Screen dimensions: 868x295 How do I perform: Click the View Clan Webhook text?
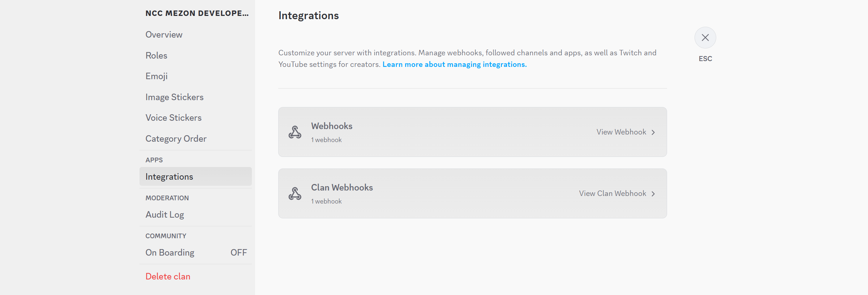click(613, 193)
